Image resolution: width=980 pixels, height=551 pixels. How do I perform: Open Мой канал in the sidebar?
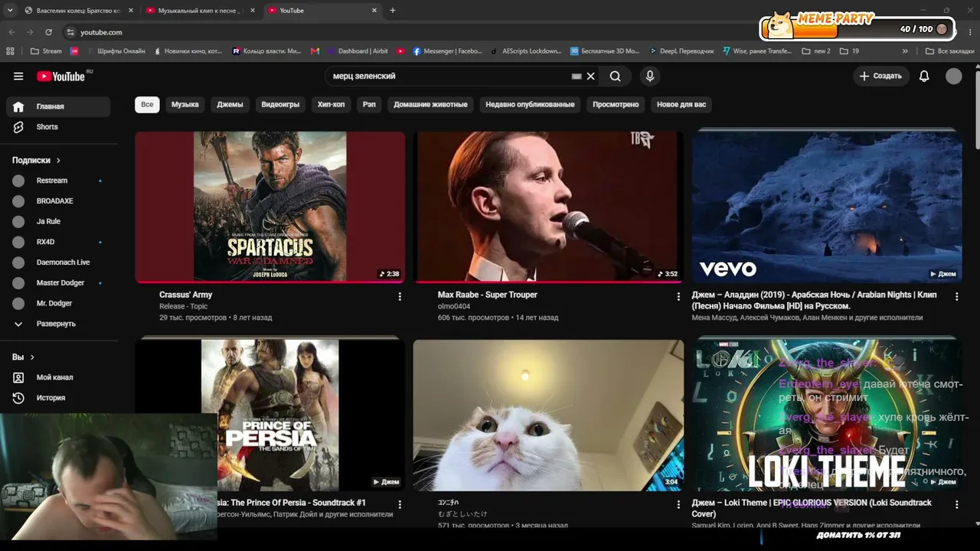[58, 377]
